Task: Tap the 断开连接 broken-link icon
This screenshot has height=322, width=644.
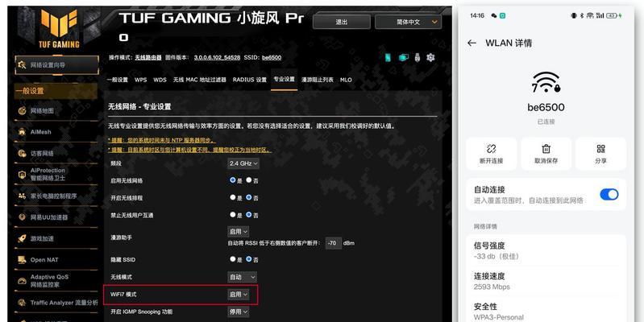Action: coord(491,148)
